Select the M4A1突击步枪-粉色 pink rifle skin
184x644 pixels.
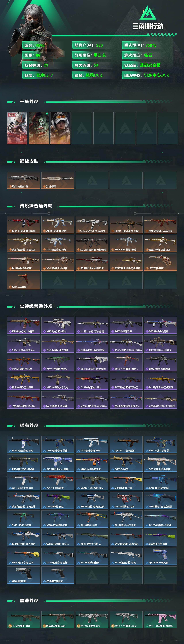pos(160,619)
